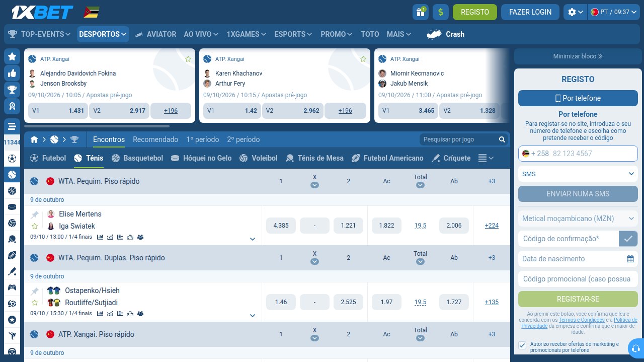Open the 1XGAMES menu
644x362 pixels.
point(246,34)
